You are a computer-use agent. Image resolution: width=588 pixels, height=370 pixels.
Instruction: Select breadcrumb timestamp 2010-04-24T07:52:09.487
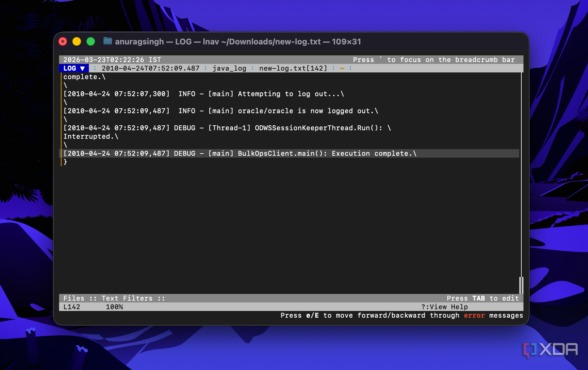pyautogui.click(x=150, y=68)
